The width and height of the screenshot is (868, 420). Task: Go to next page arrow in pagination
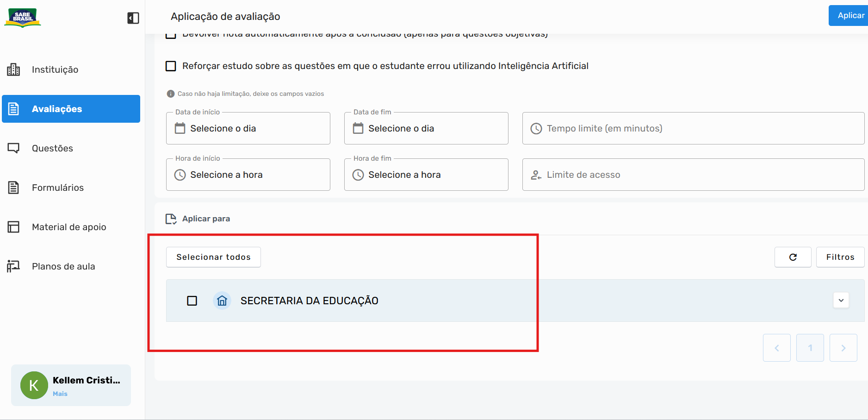[843, 348]
